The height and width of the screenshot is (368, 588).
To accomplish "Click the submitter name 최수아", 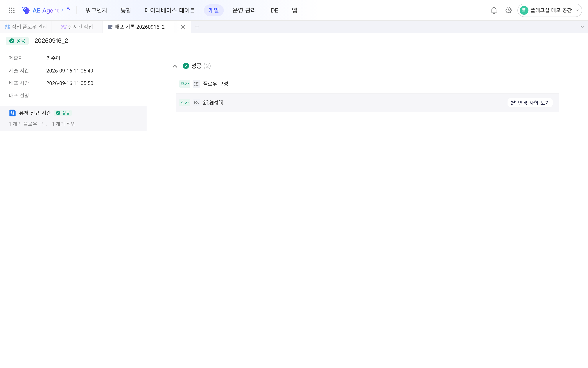I will [x=53, y=58].
